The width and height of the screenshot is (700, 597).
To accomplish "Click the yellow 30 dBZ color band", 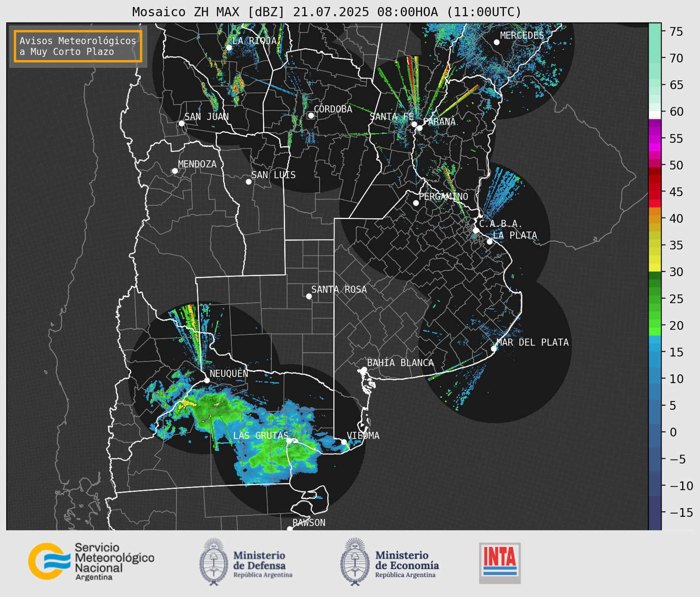I will tap(655, 268).
